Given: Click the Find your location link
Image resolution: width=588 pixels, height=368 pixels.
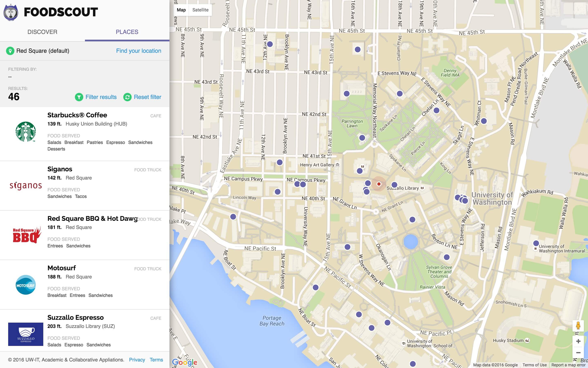Looking at the screenshot, I should [x=138, y=51].
